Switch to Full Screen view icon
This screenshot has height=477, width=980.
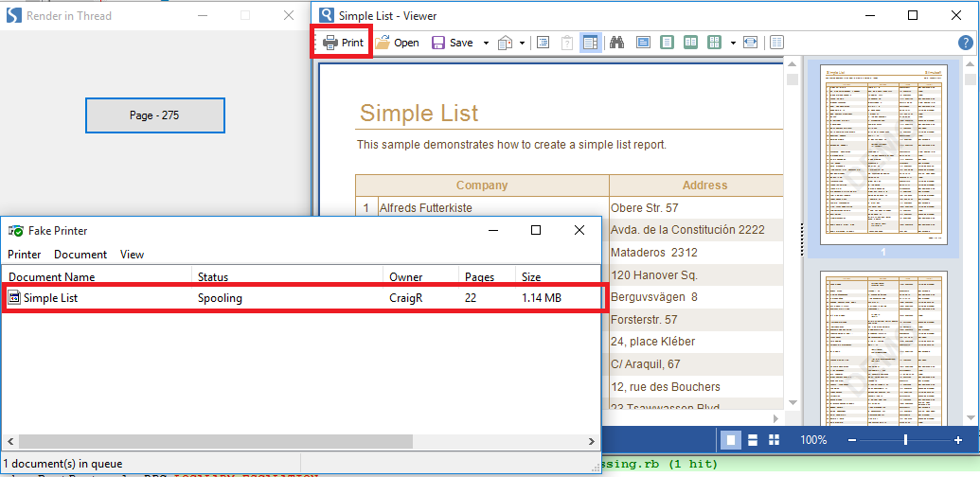[x=643, y=43]
